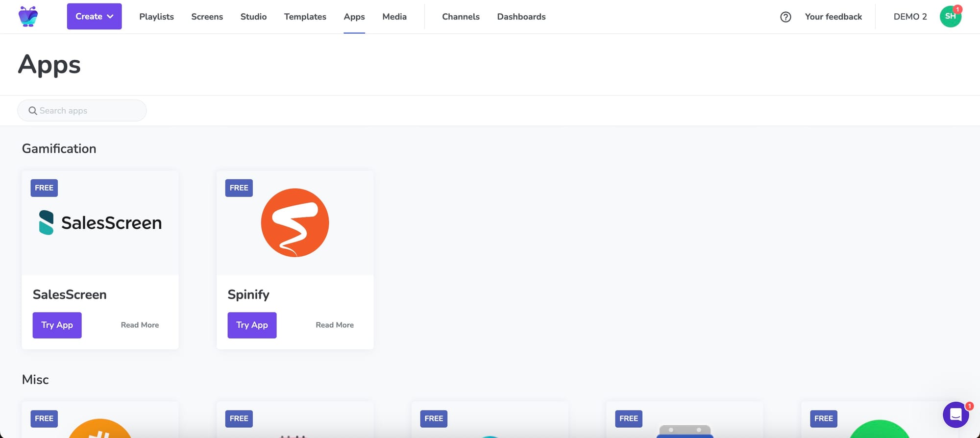
Task: Click the SalesScreen card title
Action: 70,294
